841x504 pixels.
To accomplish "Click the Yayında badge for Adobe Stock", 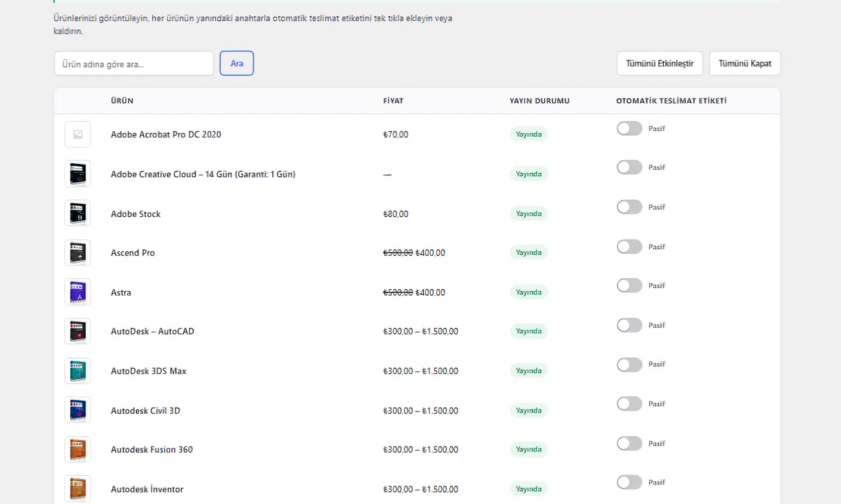I will 529,214.
